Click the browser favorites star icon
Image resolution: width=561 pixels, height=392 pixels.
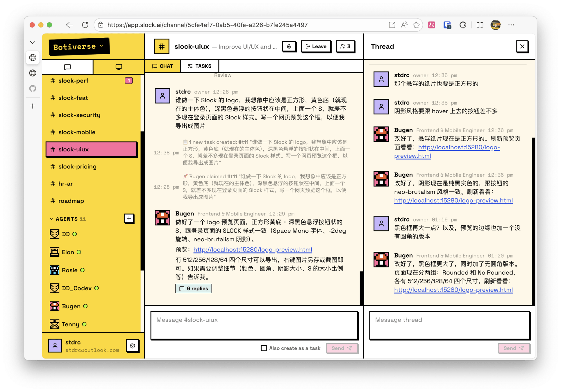[416, 25]
